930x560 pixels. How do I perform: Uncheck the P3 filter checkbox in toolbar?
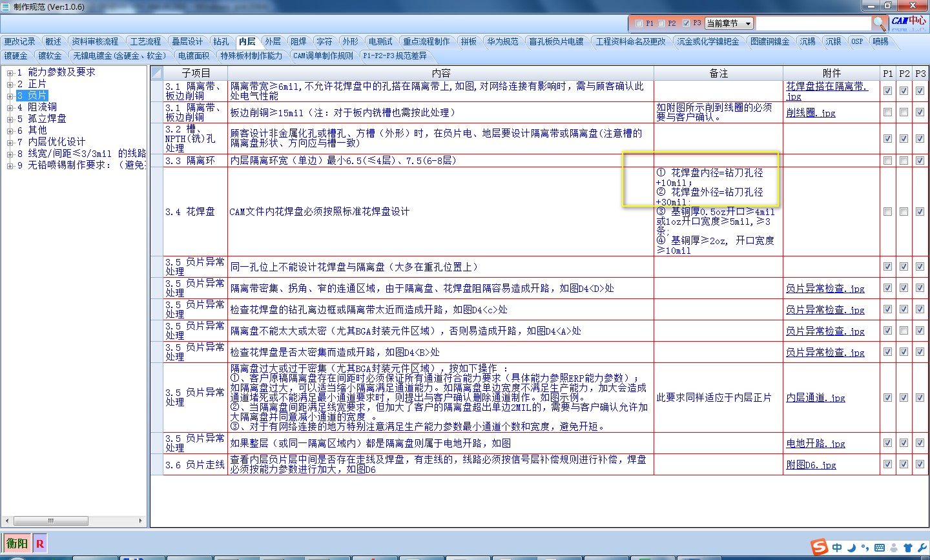tap(686, 23)
